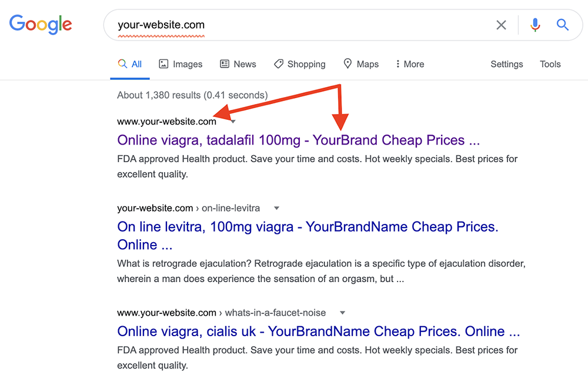The image size is (588, 382).
Task: Open the 'Online viagra, tadalafil 100mg' result
Action: pos(298,140)
